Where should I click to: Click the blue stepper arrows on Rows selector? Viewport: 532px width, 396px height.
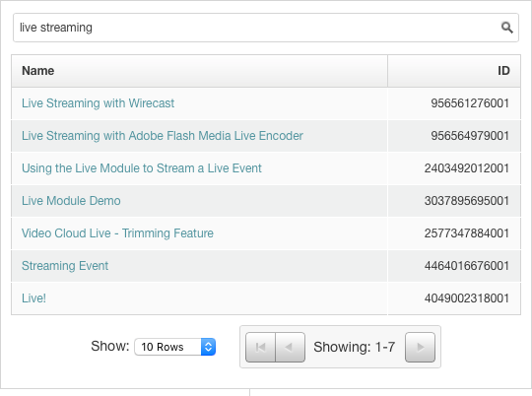click(208, 347)
